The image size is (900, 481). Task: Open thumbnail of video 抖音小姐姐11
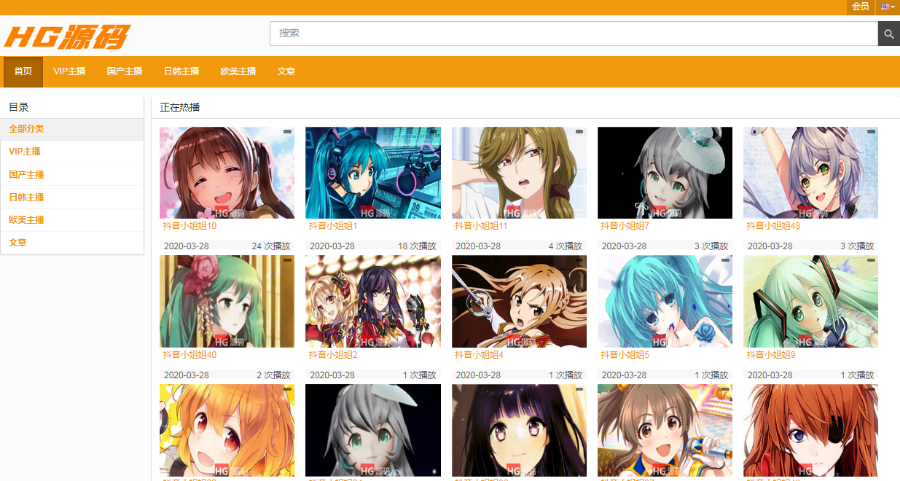click(x=519, y=173)
